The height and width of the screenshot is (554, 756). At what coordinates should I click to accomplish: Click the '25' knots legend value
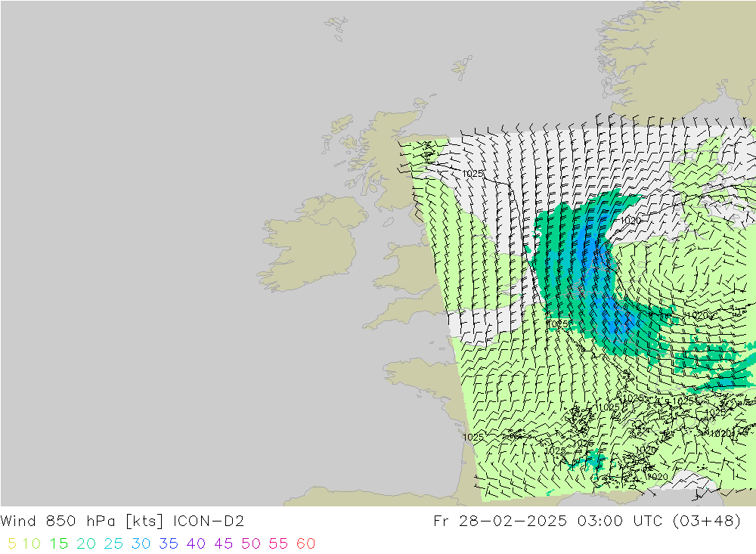tap(114, 543)
